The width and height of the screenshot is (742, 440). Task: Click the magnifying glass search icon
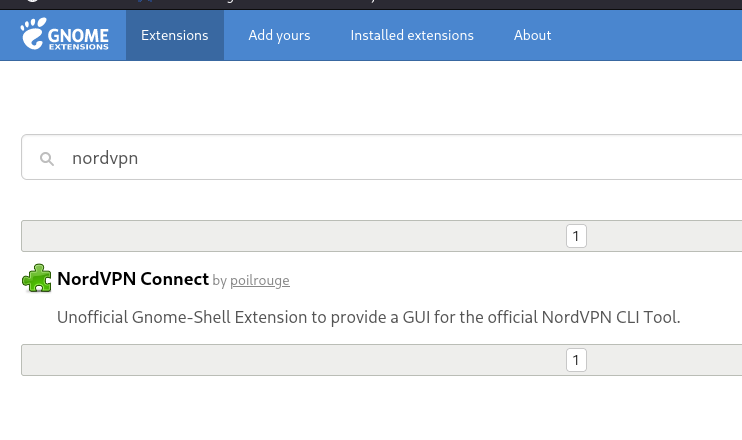tap(46, 159)
